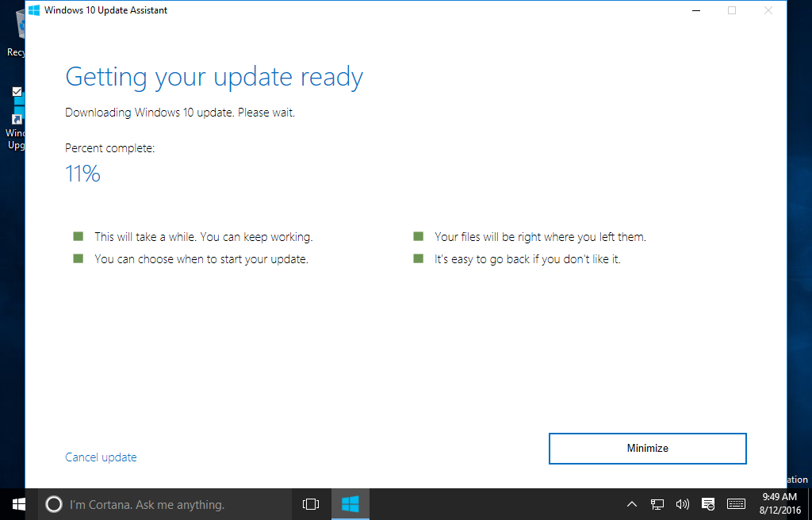812x520 pixels.
Task: Click 'Downloading Windows 10 update. Please wait.'
Action: coord(180,113)
